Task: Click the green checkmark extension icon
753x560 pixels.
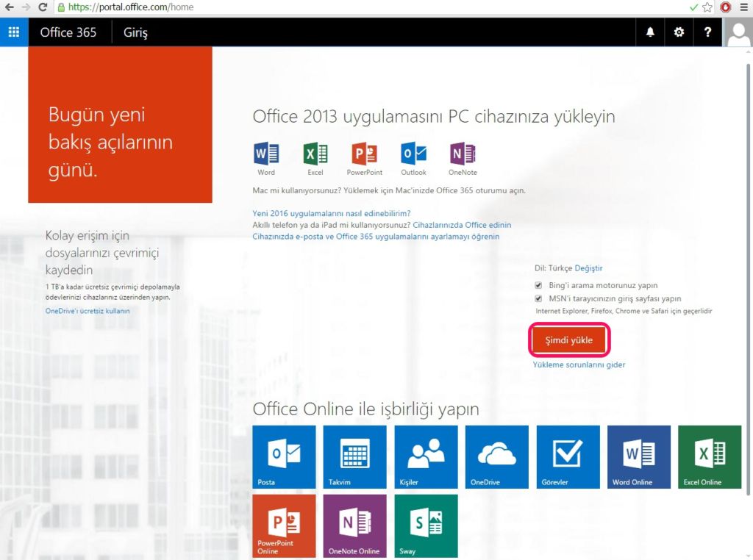Action: pyautogui.click(x=693, y=7)
